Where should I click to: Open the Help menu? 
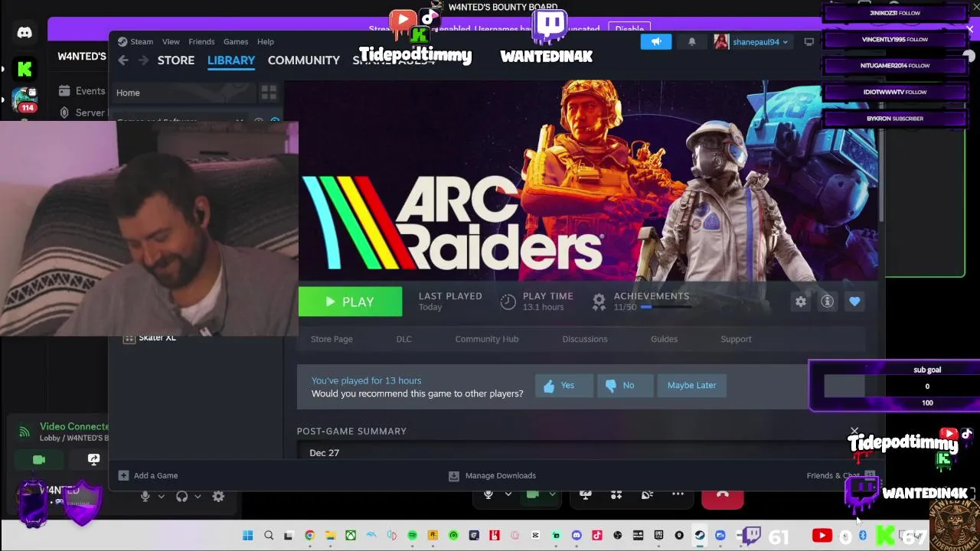pyautogui.click(x=266, y=41)
